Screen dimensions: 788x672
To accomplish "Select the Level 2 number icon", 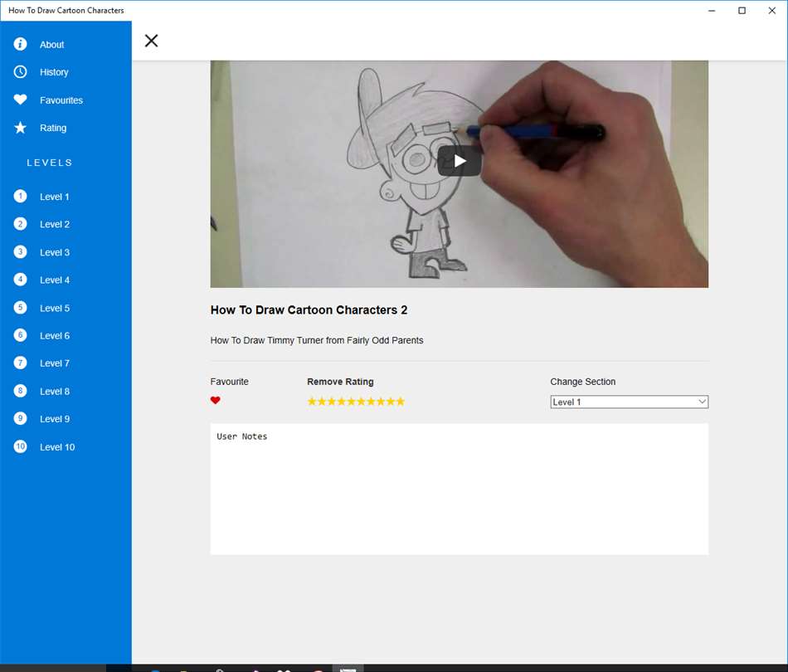I will [x=20, y=224].
